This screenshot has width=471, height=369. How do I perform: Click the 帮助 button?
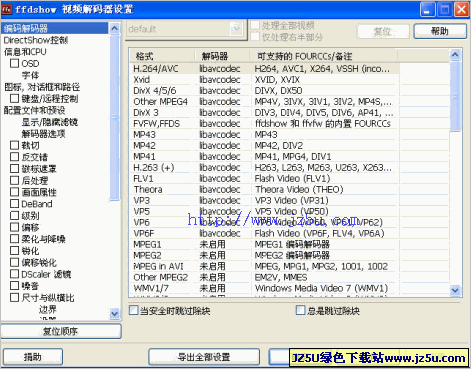click(440, 31)
